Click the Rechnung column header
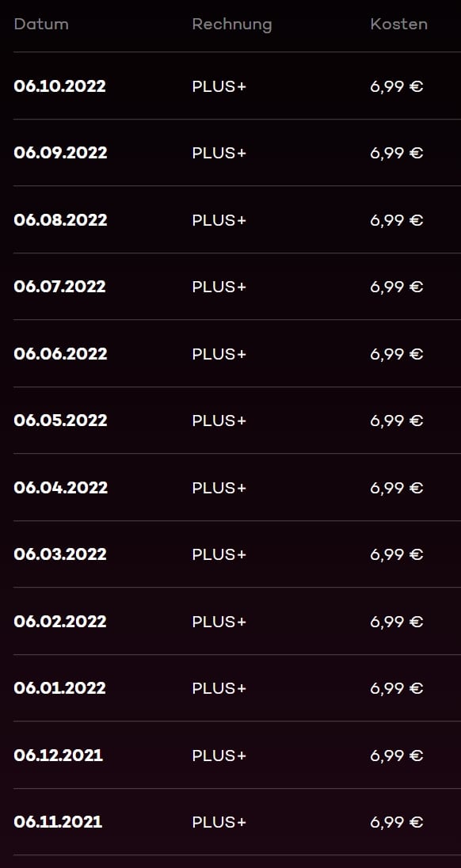 [x=232, y=25]
